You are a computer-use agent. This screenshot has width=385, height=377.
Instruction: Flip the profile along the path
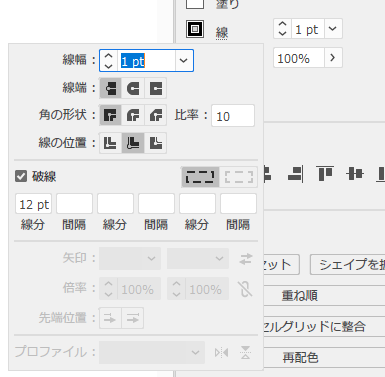click(x=221, y=352)
